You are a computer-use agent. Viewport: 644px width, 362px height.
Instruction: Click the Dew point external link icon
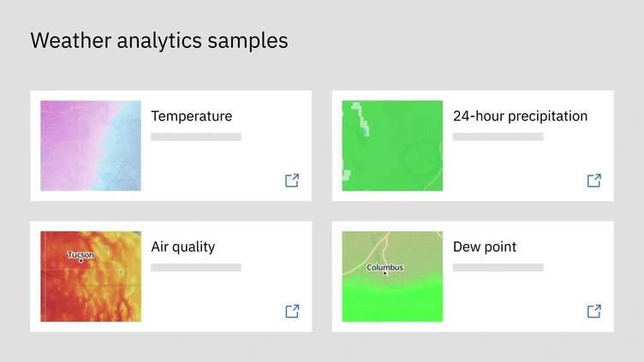point(593,312)
